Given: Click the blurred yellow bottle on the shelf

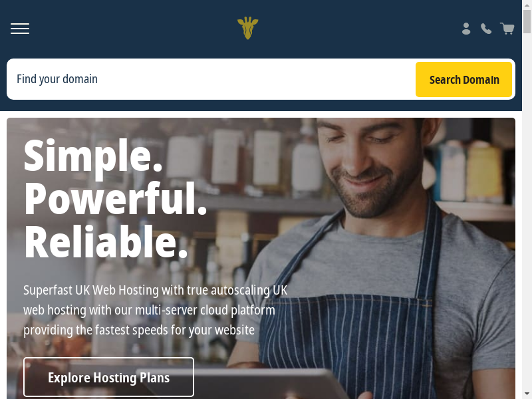Looking at the screenshot, I should tap(485, 172).
